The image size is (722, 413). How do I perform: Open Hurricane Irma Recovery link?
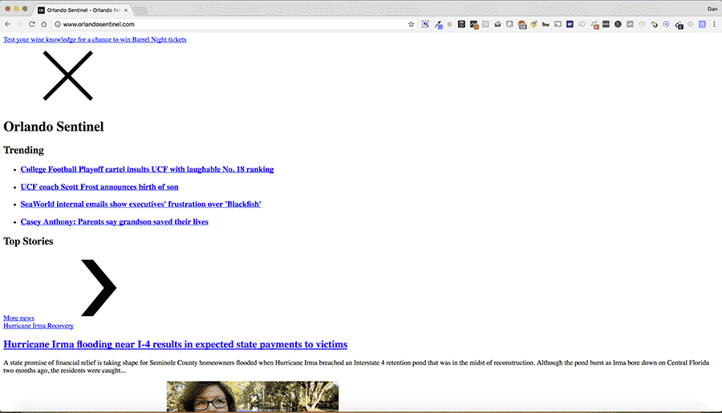coord(38,326)
